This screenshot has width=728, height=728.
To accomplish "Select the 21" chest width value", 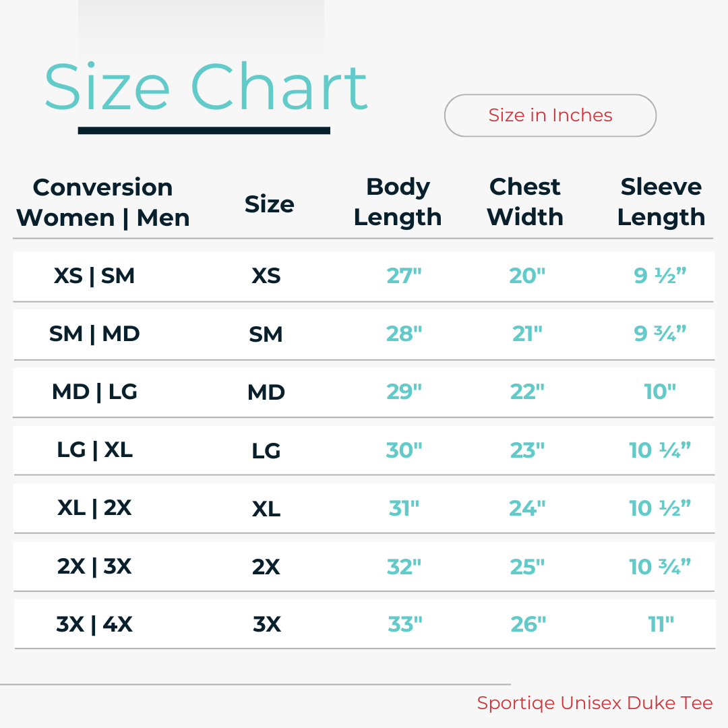I will point(527,334).
